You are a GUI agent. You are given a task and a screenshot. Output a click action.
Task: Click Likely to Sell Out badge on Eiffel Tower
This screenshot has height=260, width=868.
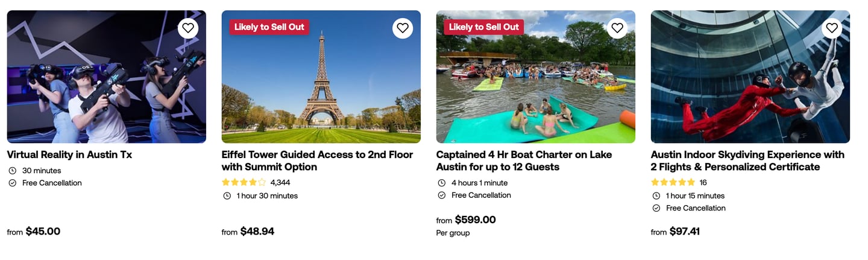pyautogui.click(x=269, y=27)
